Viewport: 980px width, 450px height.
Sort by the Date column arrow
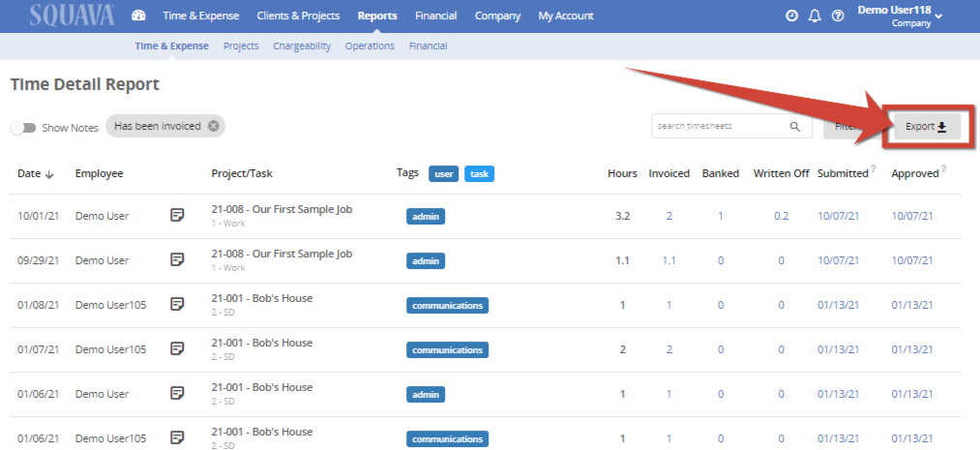(x=50, y=174)
